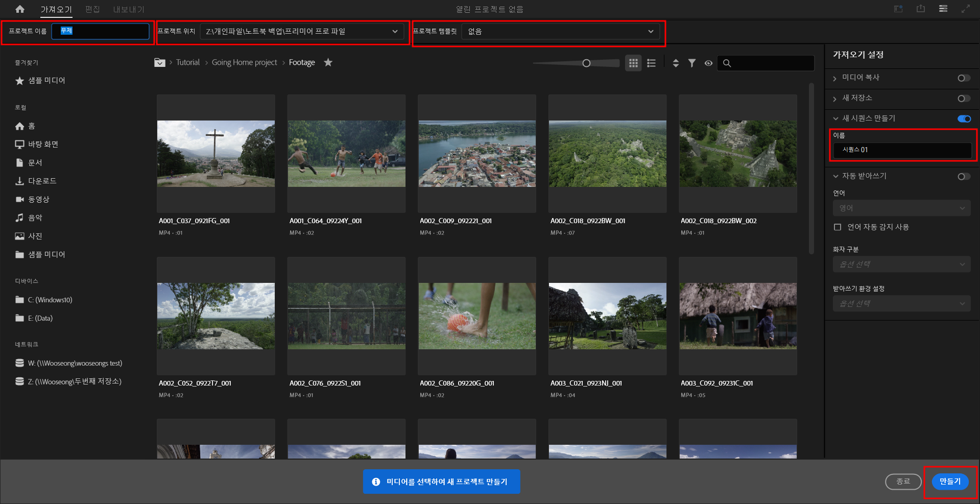Viewport: 980px width, 504px height.
Task: Open the progress dashboard menu icon
Action: [943, 9]
